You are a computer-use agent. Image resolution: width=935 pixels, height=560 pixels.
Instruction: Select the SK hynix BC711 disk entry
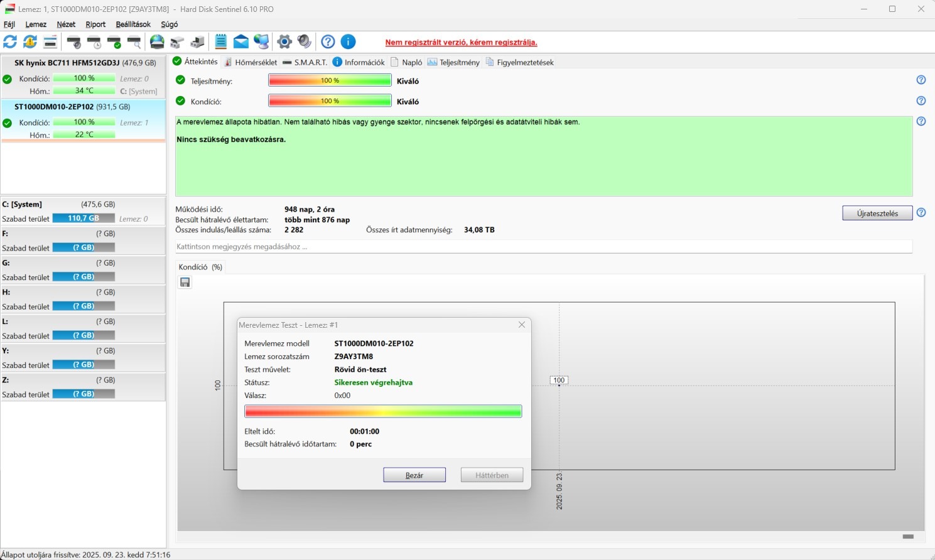coord(84,77)
